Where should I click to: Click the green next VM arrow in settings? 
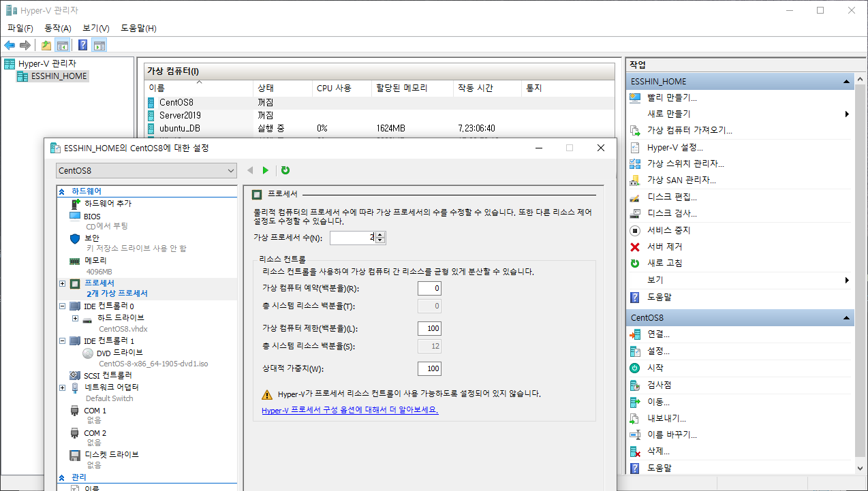pyautogui.click(x=266, y=170)
